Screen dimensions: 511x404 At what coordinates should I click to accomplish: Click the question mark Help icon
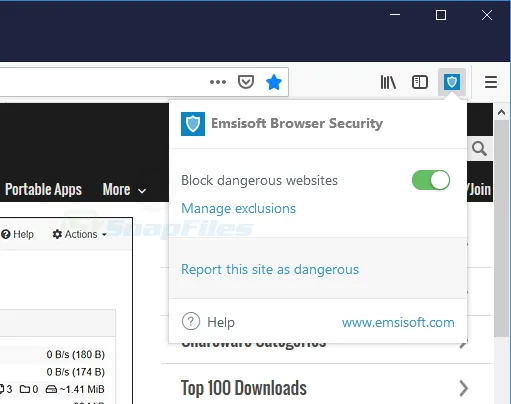[191, 322]
